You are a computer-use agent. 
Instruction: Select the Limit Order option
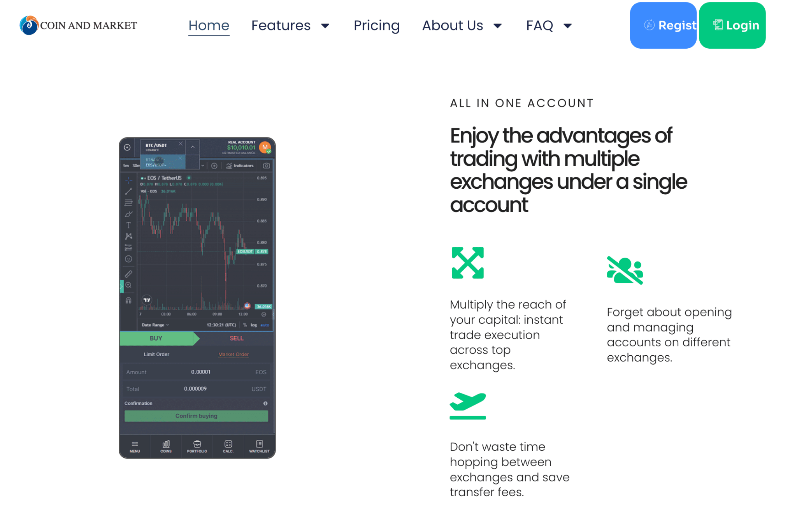point(156,354)
